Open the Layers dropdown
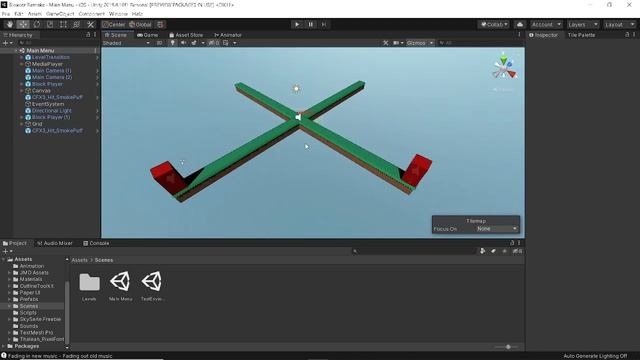640x360 pixels. pos(582,24)
